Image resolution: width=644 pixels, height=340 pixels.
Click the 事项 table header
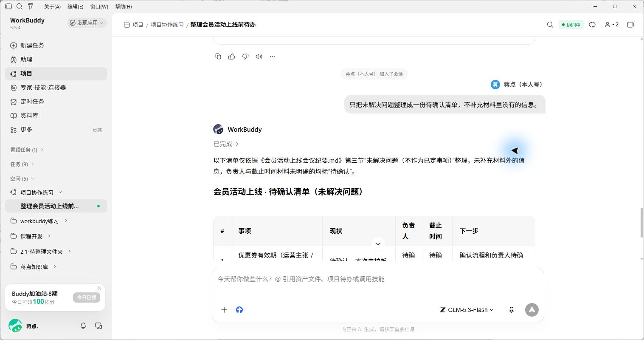point(245,231)
